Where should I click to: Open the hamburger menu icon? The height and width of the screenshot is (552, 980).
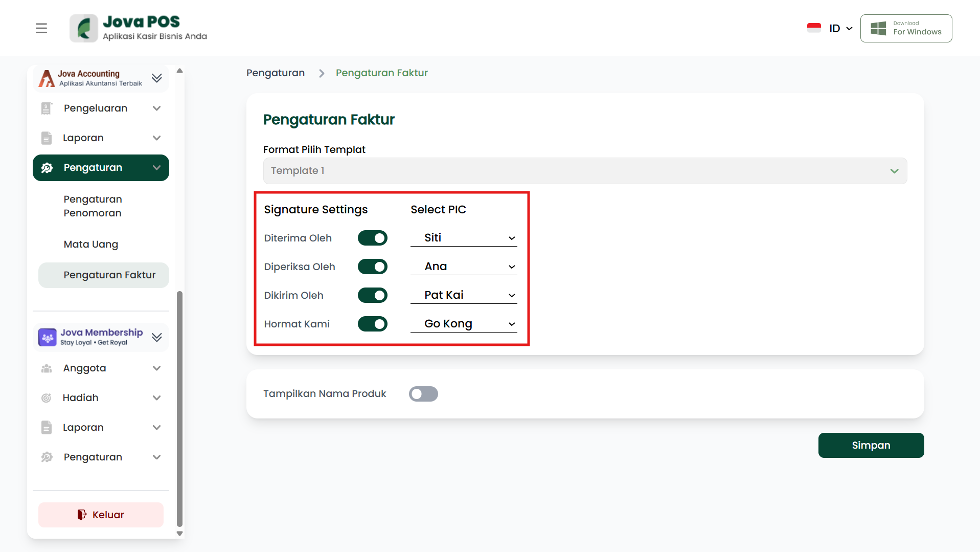pyautogui.click(x=41, y=28)
